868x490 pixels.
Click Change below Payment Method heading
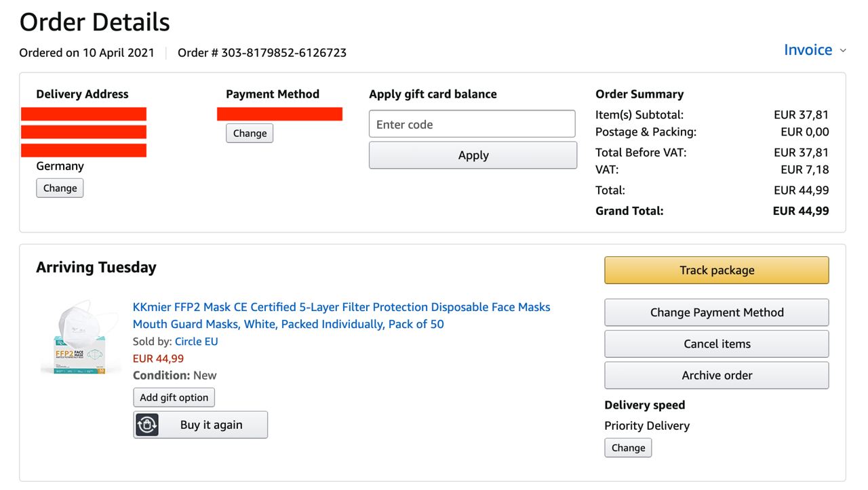coord(250,134)
